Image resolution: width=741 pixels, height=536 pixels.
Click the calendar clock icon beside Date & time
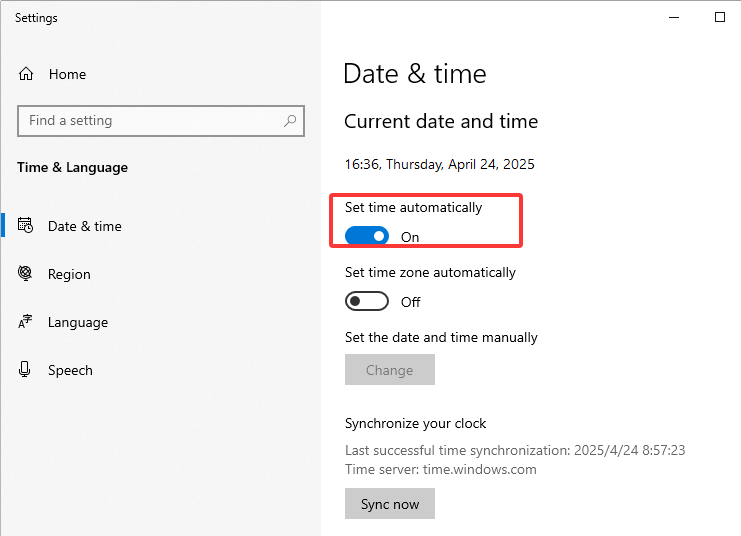(x=26, y=226)
